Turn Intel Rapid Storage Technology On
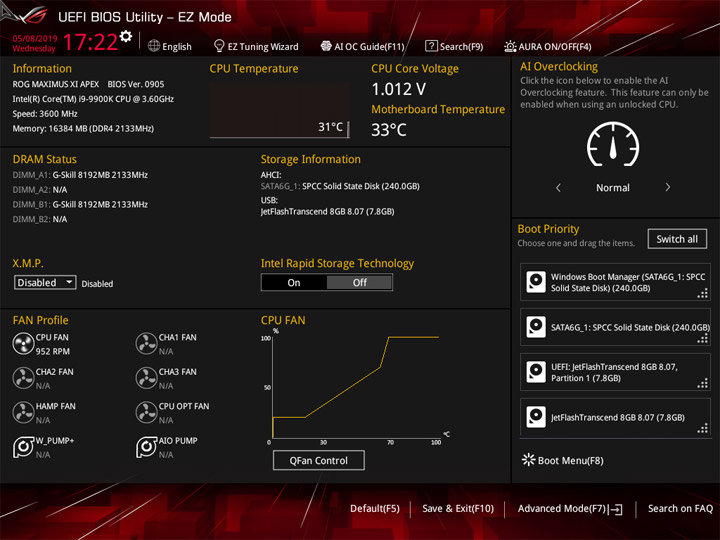The image size is (720, 540). click(294, 282)
